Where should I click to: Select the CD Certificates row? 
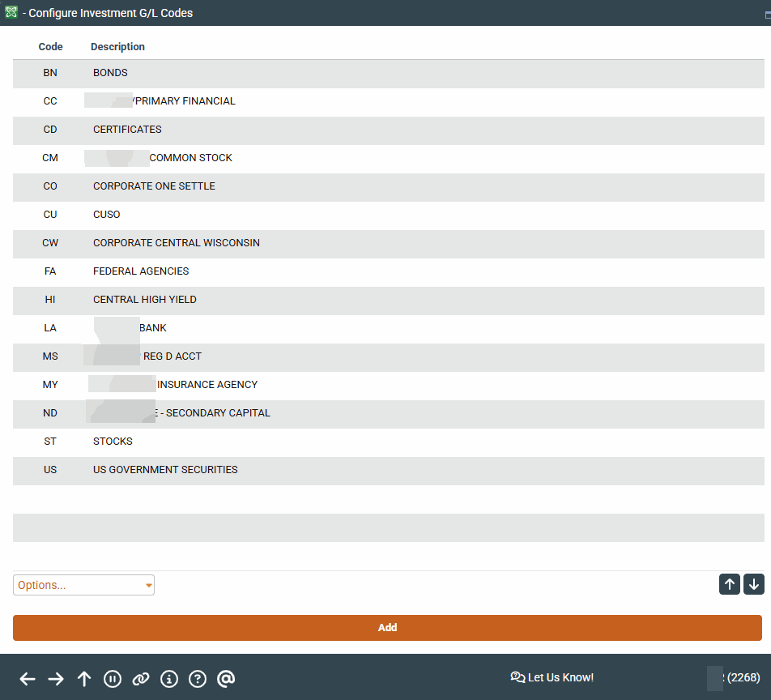(127, 130)
